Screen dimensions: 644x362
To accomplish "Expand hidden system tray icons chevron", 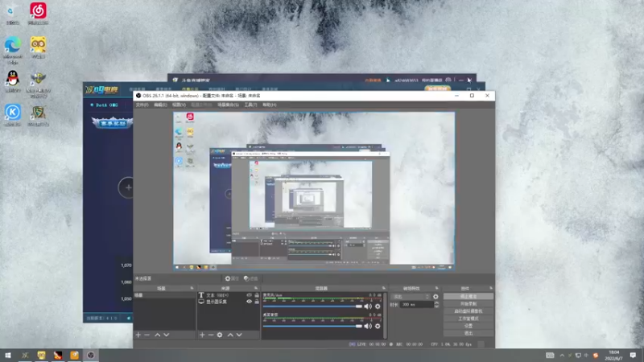I will click(561, 355).
